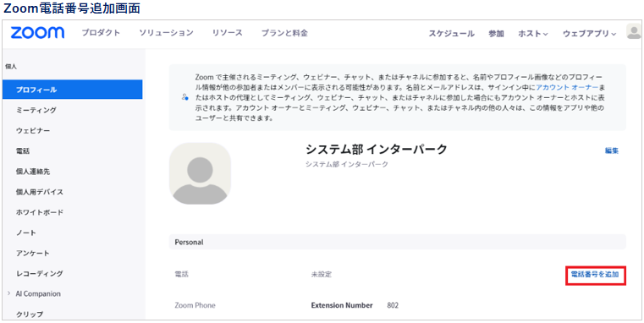Click 参加 in the top bar
The image size is (644, 323).
(x=496, y=34)
